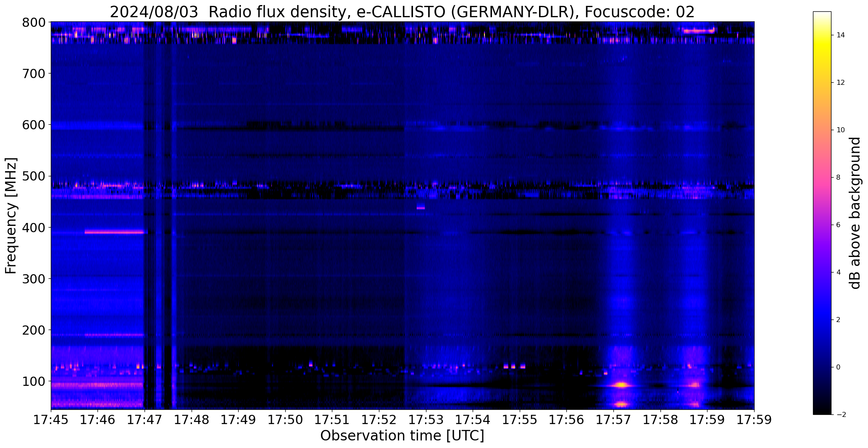Click the 17:52 time tick label
868x448 pixels.
[x=379, y=420]
